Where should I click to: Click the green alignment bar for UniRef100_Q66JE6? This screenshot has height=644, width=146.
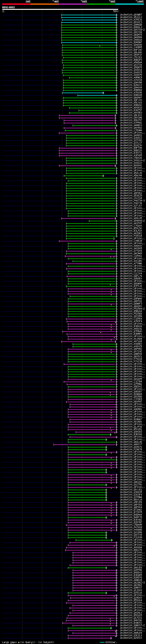tap(87, 568)
